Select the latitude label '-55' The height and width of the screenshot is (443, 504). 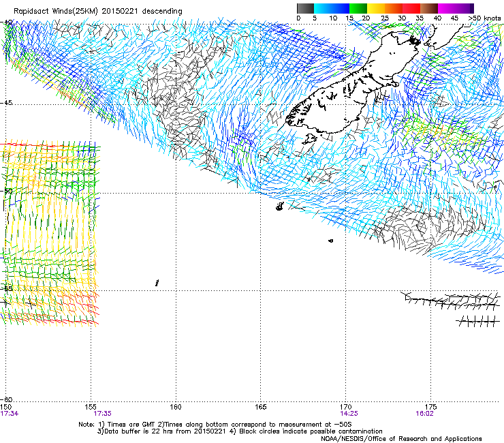coord(6,288)
